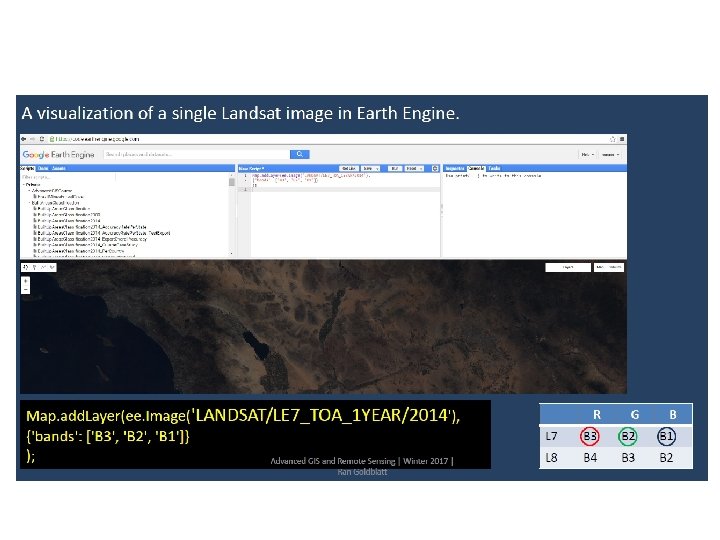This screenshot has height=540, width=720.
Task: Toggle the Map / Satellite view switch
Action: tap(609, 267)
